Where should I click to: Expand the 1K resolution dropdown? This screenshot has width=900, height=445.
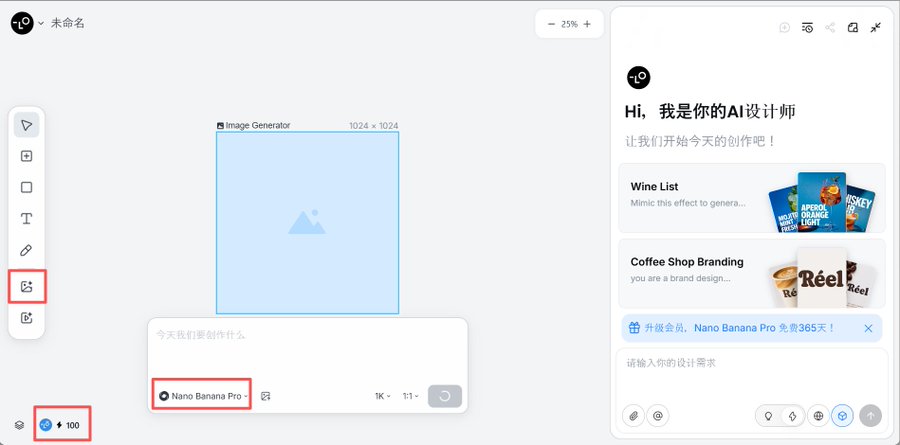point(382,396)
